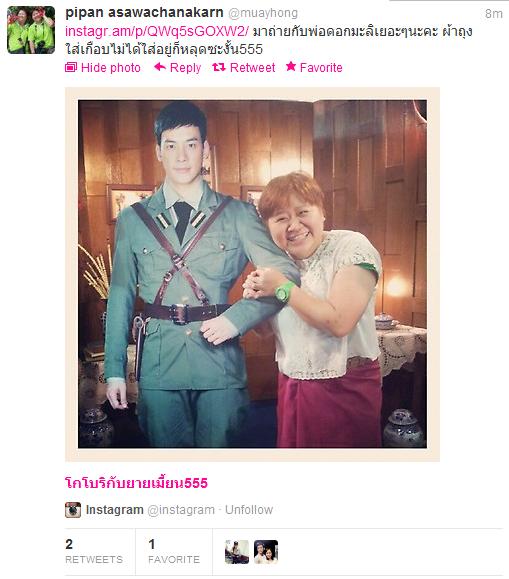Click the Reply arrow icon
Image resolution: width=509 pixels, height=579 pixels.
coord(160,67)
